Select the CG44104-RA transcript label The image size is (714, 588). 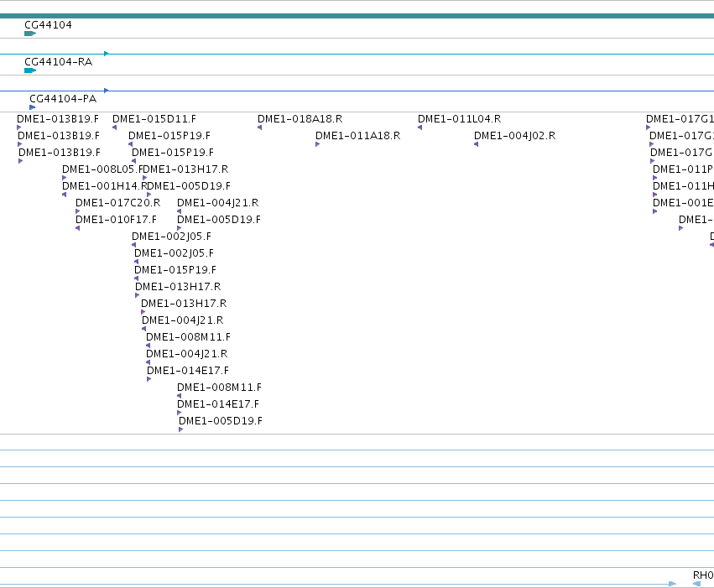pyautogui.click(x=58, y=62)
